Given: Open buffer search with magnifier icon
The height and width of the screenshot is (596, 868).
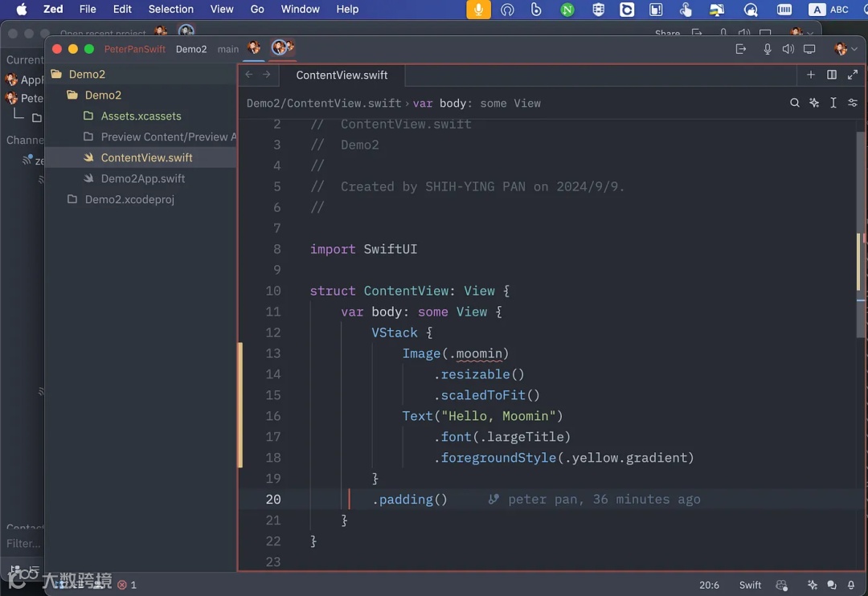Looking at the screenshot, I should click(x=795, y=103).
